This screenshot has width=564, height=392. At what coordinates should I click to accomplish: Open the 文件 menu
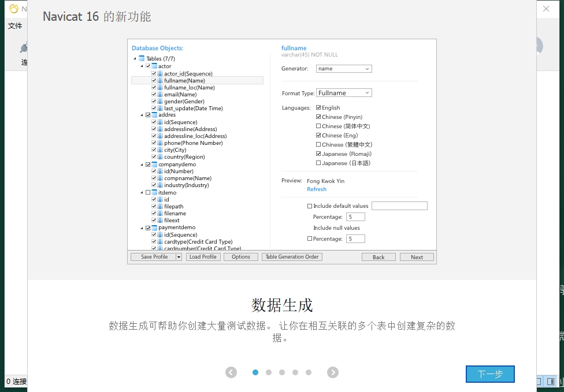coord(15,26)
